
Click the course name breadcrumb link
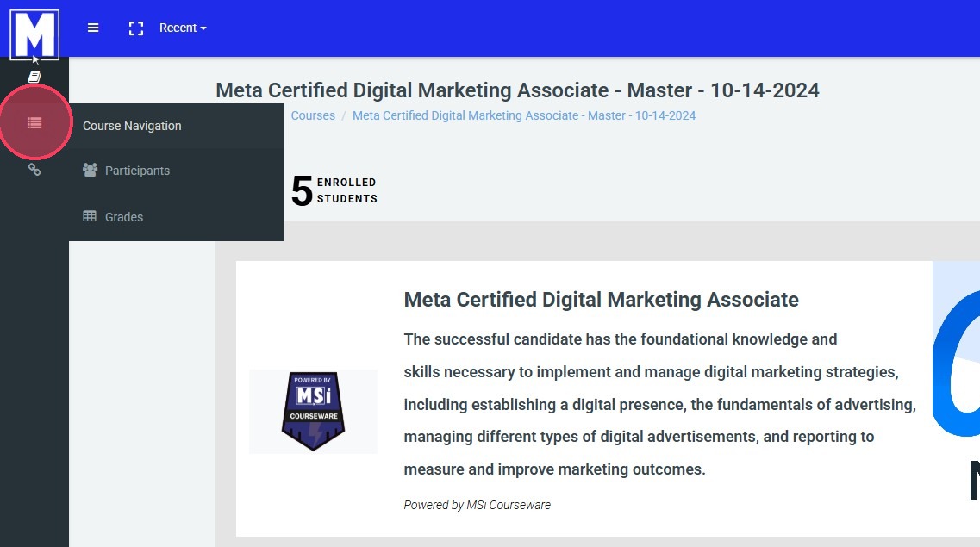click(524, 115)
